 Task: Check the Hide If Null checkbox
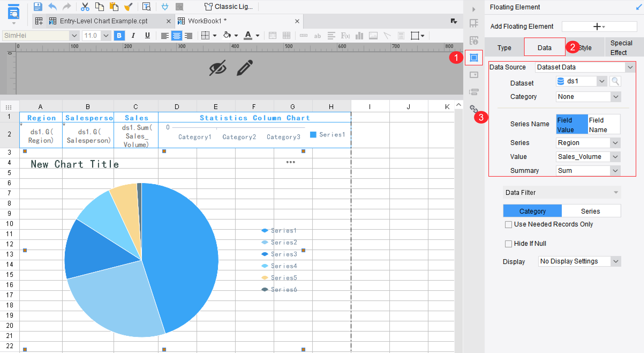508,244
